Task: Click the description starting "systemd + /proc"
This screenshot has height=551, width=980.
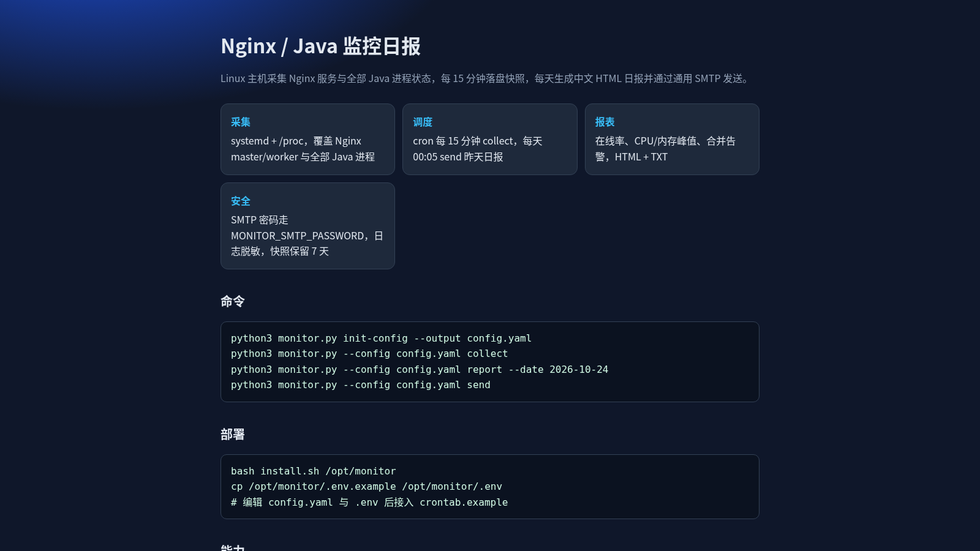Action: 303,149
